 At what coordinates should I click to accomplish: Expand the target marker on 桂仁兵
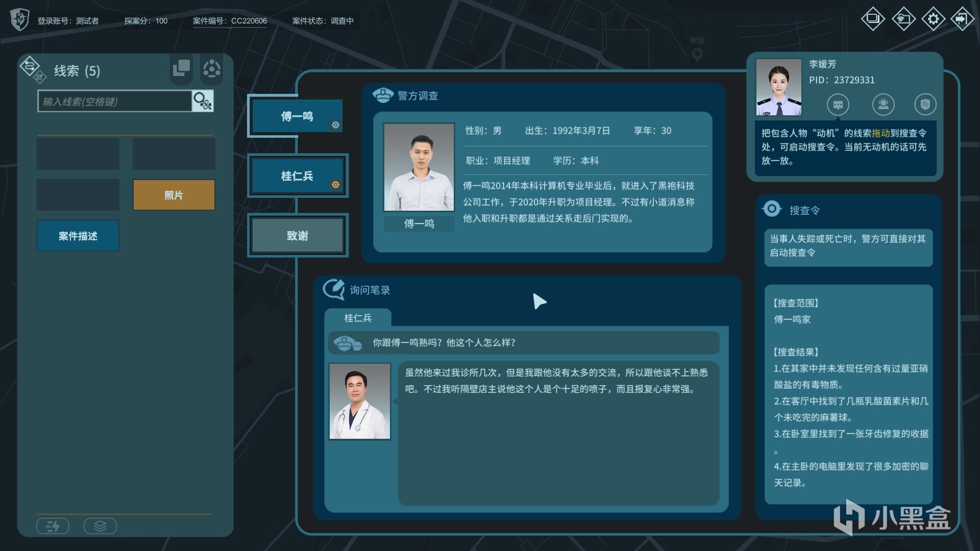coord(335,185)
